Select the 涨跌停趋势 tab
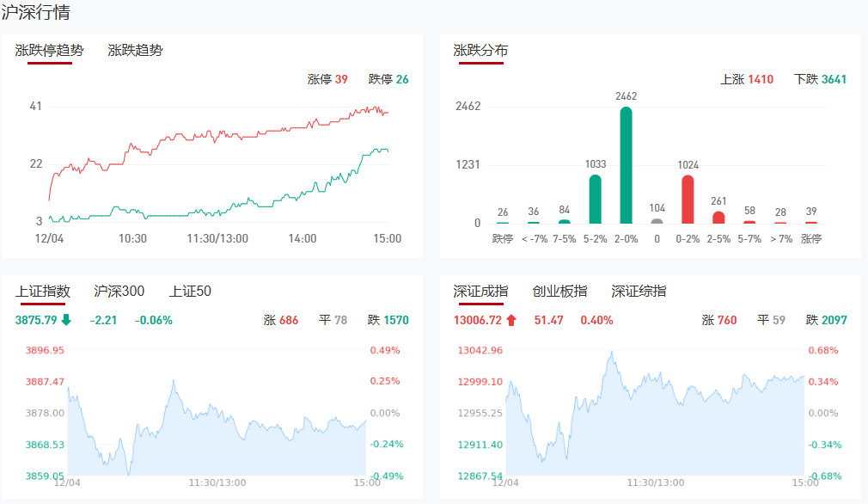 click(x=50, y=50)
